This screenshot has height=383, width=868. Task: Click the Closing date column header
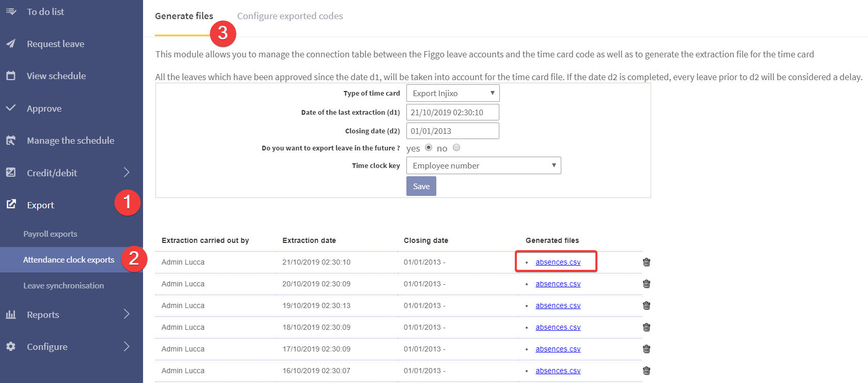click(426, 240)
